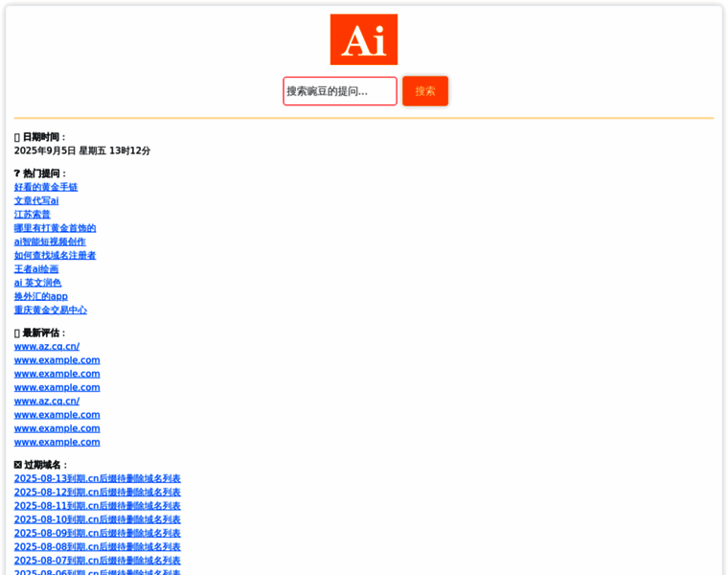This screenshot has width=728, height=575.
Task: Follow the 江苏索普 link
Action: point(32,215)
